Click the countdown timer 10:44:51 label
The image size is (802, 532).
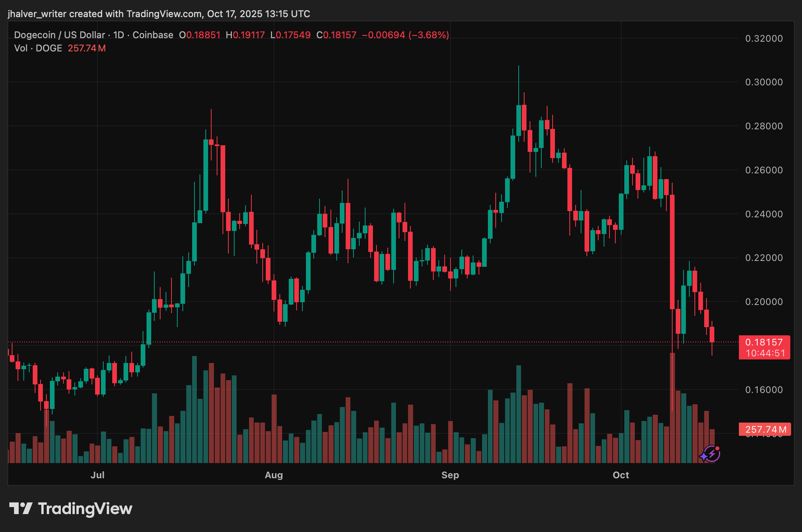point(765,353)
